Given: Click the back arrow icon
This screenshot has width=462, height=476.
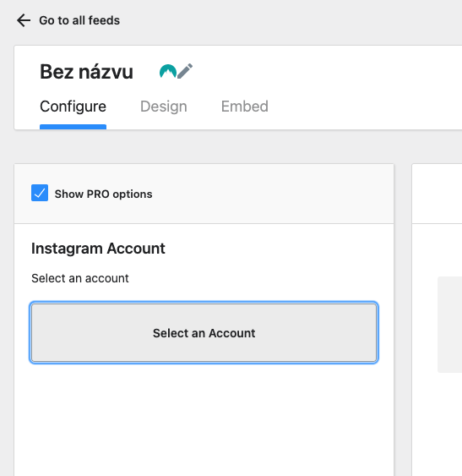Looking at the screenshot, I should (x=24, y=20).
